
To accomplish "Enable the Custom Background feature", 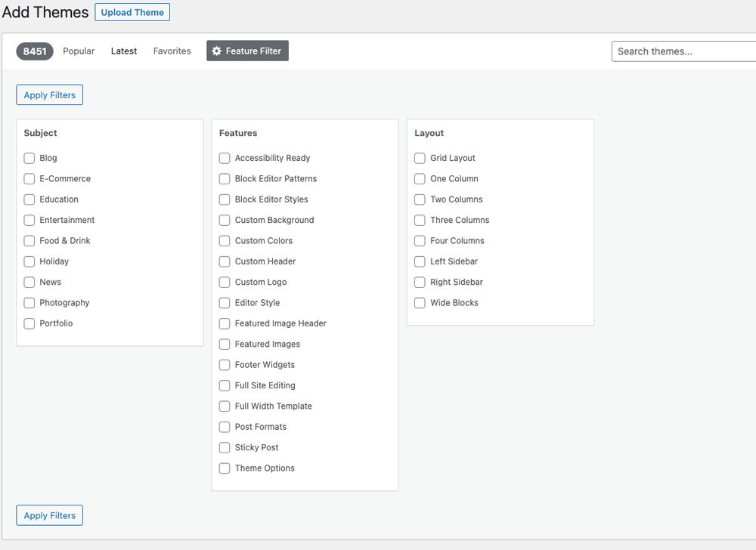I will (x=225, y=220).
